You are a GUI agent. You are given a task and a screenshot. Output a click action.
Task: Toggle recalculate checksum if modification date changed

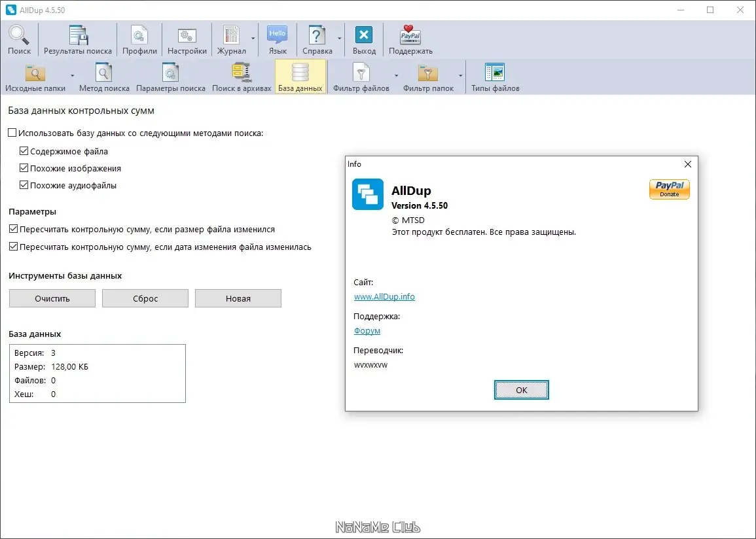[14, 246]
